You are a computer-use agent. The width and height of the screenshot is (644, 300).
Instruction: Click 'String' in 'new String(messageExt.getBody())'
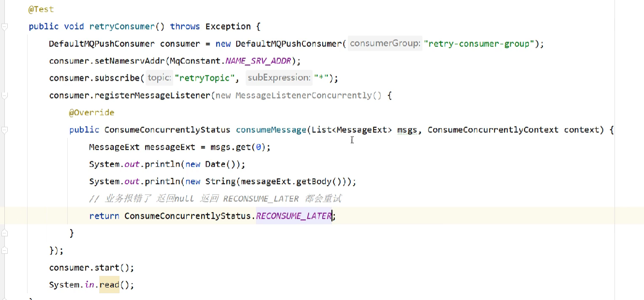(x=220, y=182)
